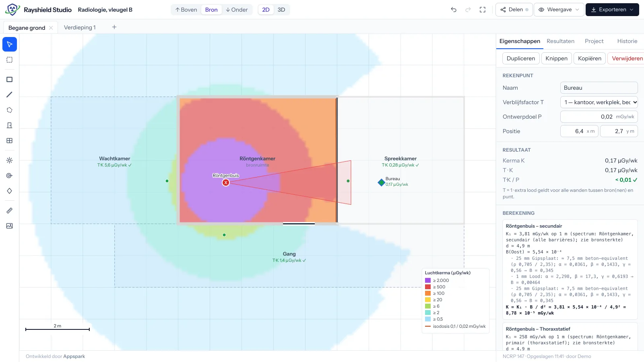Select the beam target tool

point(10,176)
